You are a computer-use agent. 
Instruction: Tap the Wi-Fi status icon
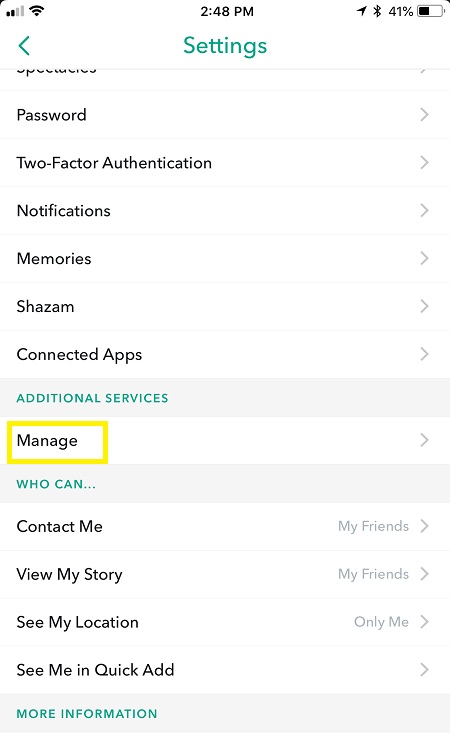coord(36,10)
